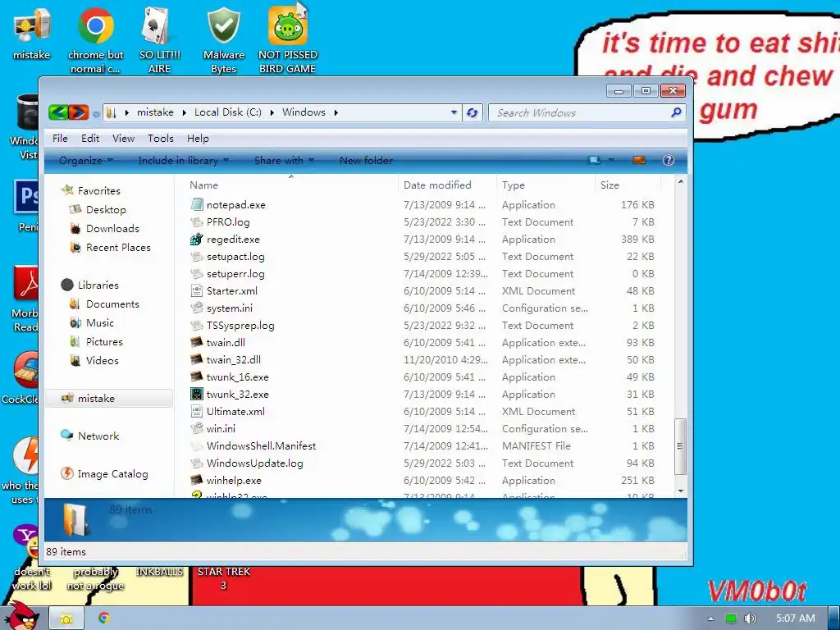Screen dimensions: 840x630
Task: Open the Tools menu
Action: (161, 138)
